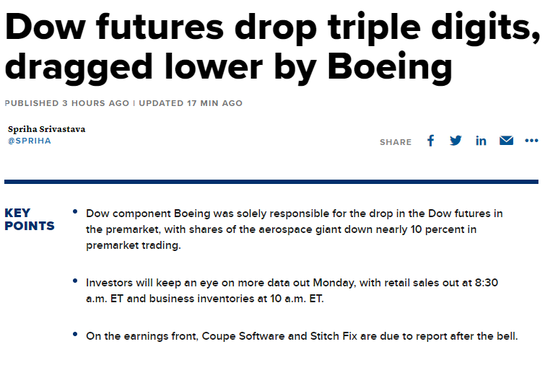550x365 pixels.
Task: Click the bullet beside the Boeing key point
Action: (75, 211)
